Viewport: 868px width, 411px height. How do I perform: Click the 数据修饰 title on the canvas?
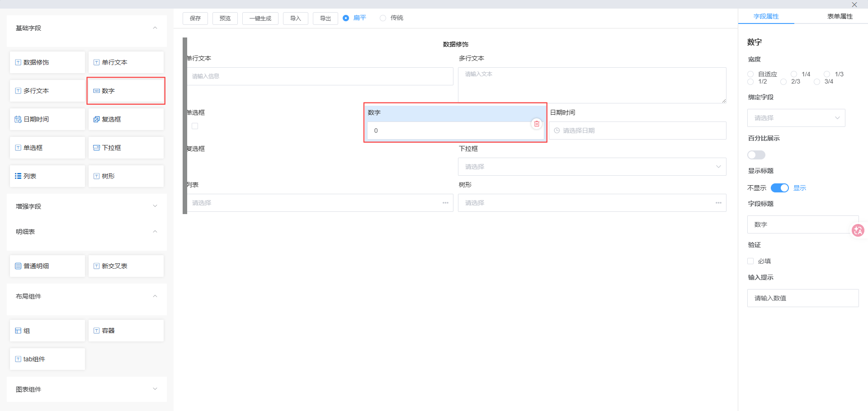click(x=456, y=44)
